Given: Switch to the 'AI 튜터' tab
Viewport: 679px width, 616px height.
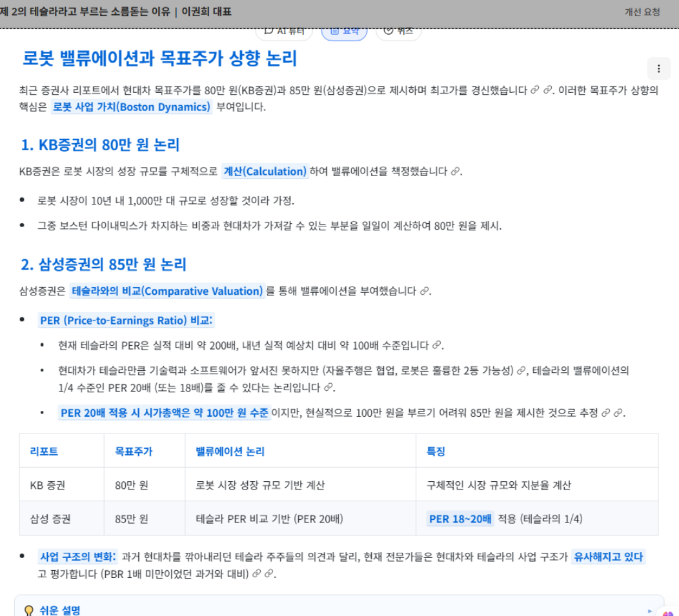Looking at the screenshot, I should [x=285, y=30].
